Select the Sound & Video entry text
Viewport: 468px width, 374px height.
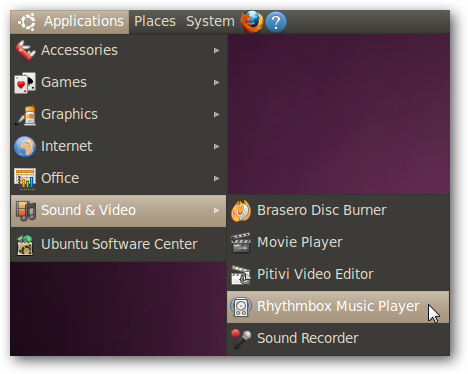[x=88, y=210]
